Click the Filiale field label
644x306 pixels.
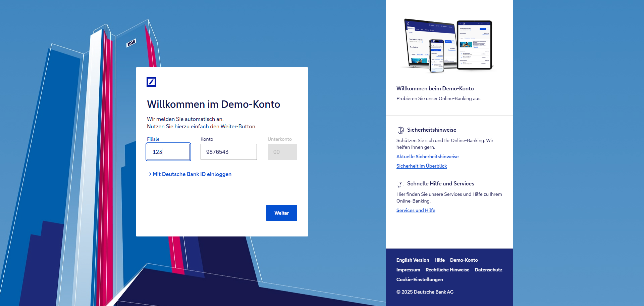point(153,139)
